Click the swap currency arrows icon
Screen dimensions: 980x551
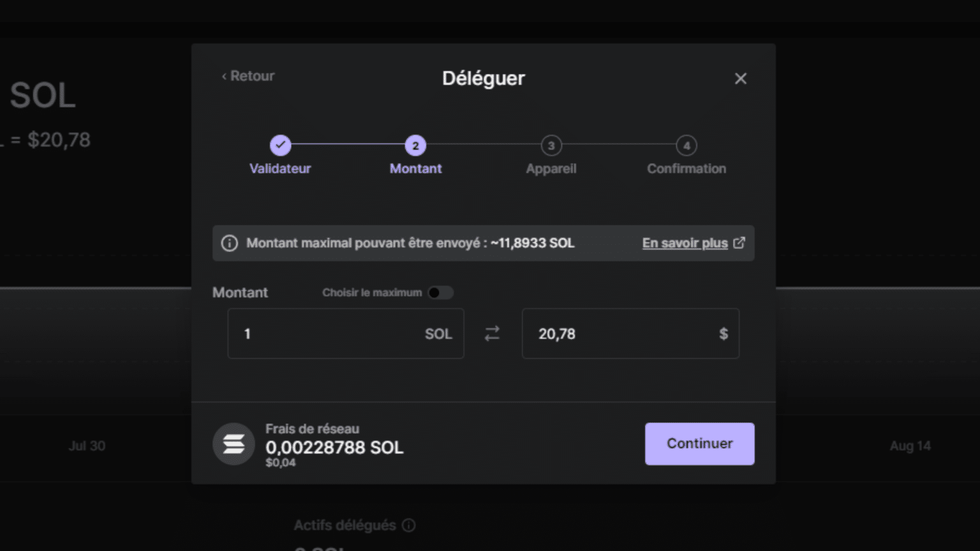coord(492,334)
